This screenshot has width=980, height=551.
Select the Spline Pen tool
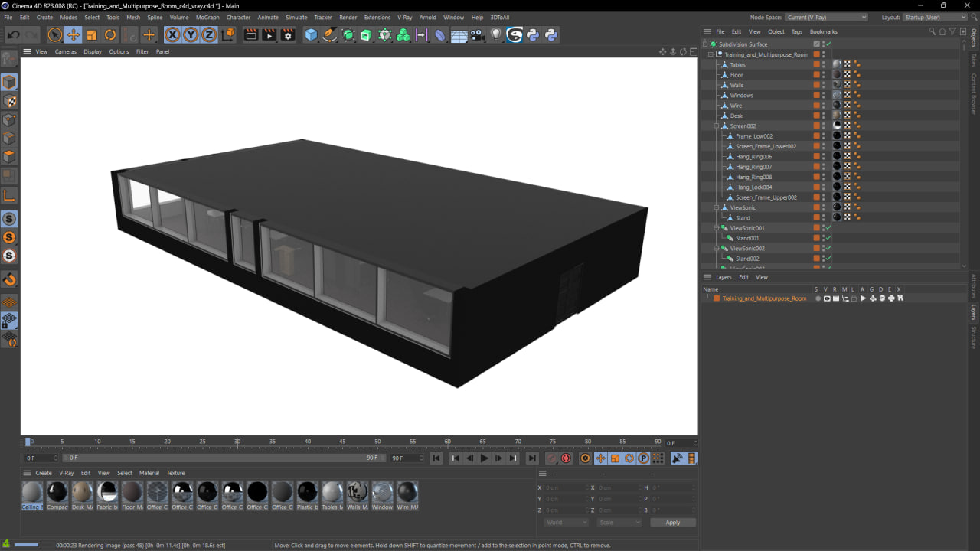click(x=329, y=34)
